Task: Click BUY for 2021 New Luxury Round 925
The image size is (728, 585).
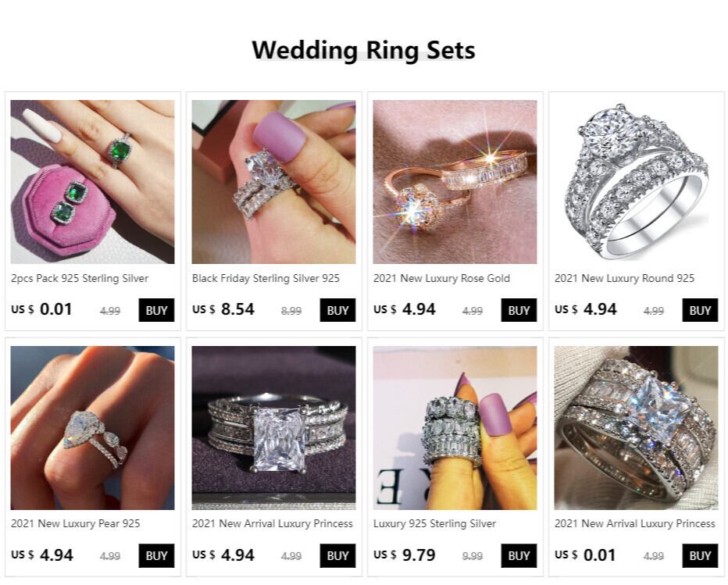Action: (700, 310)
